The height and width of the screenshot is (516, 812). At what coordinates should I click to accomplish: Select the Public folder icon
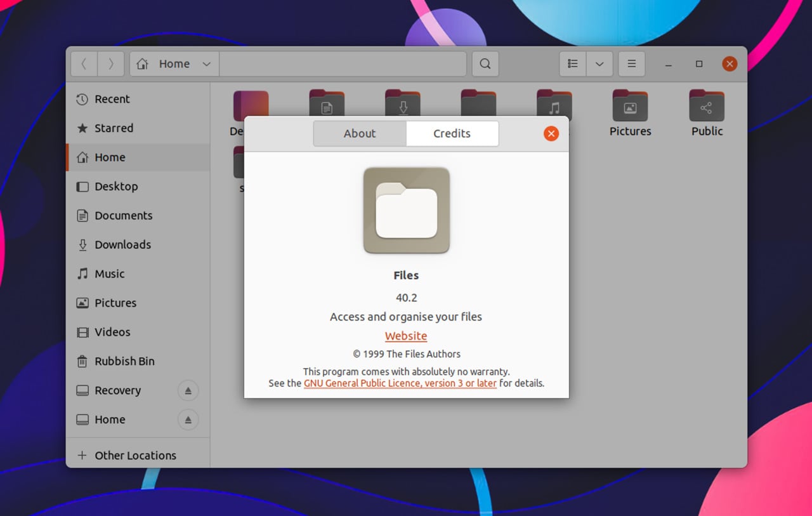[x=707, y=106]
